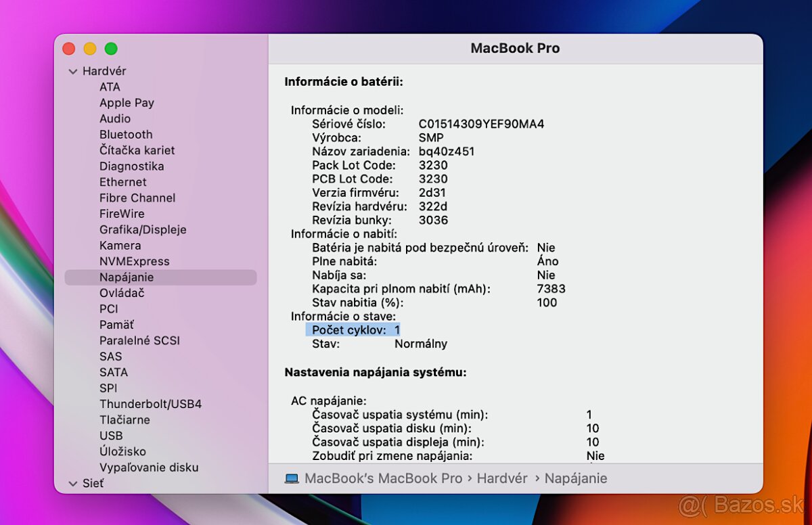View Ethernet hardware information
The image size is (812, 525).
click(122, 182)
